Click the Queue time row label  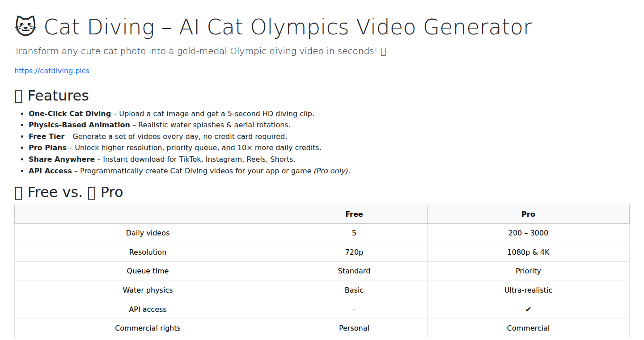(x=148, y=271)
